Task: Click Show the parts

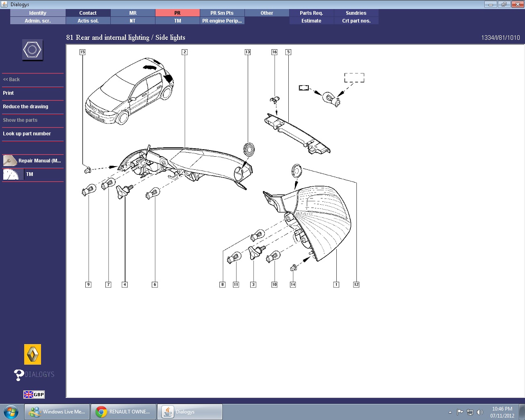Action: (20, 120)
